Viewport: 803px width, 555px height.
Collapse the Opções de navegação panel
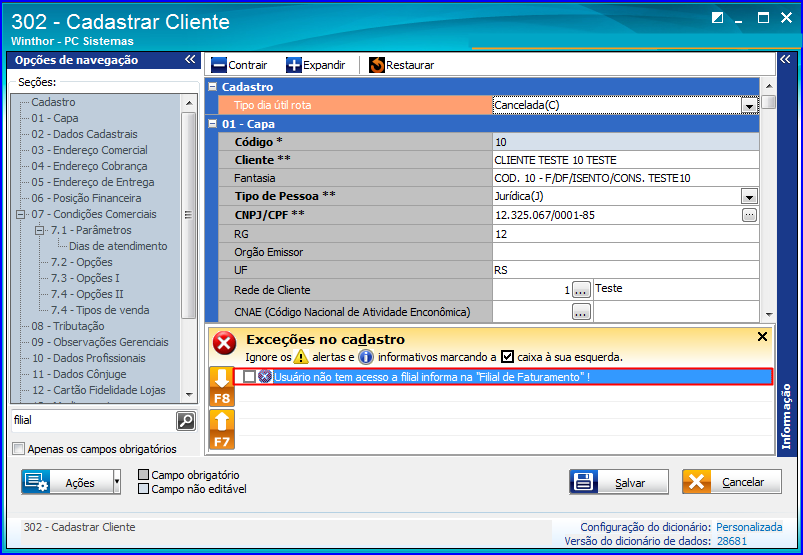click(x=190, y=59)
